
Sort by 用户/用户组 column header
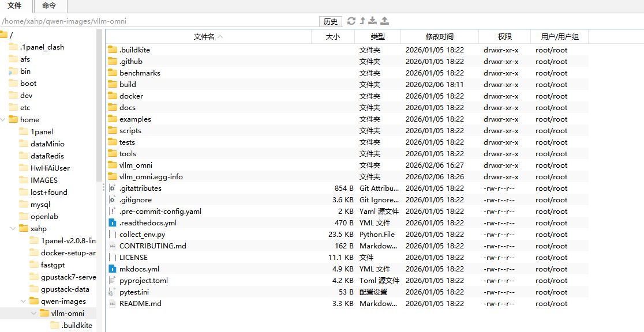[560, 36]
